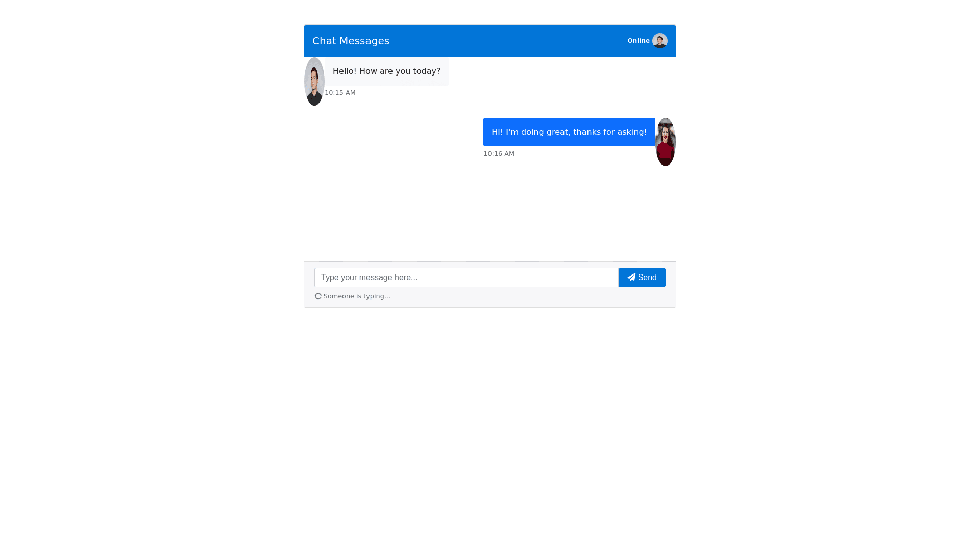Click the 'Someone is typing...' status text
Screen dimensions: 980x551
357,296
